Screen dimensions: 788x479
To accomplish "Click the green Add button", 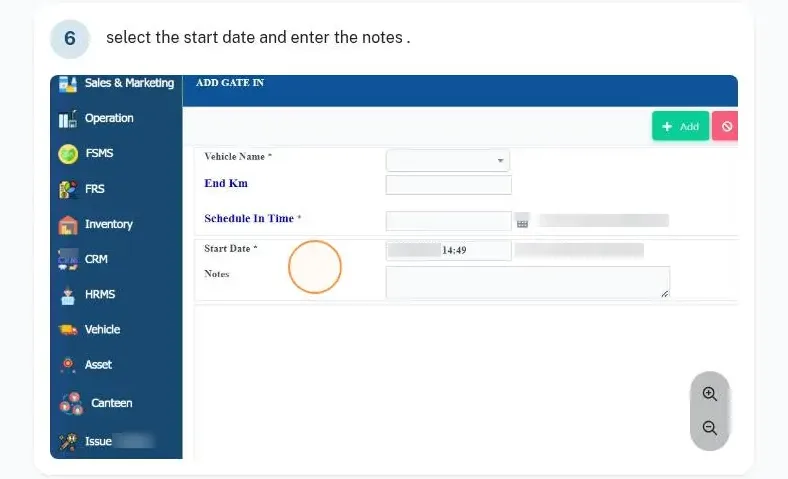I will pos(680,126).
